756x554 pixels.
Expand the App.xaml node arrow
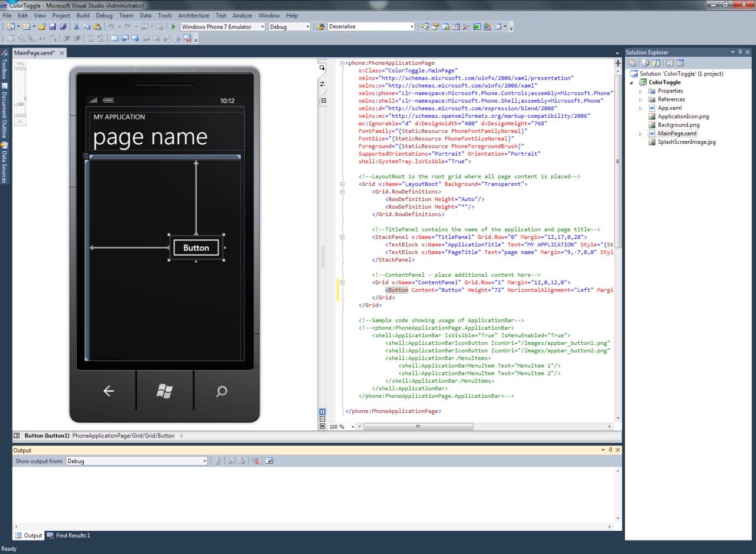[x=640, y=108]
